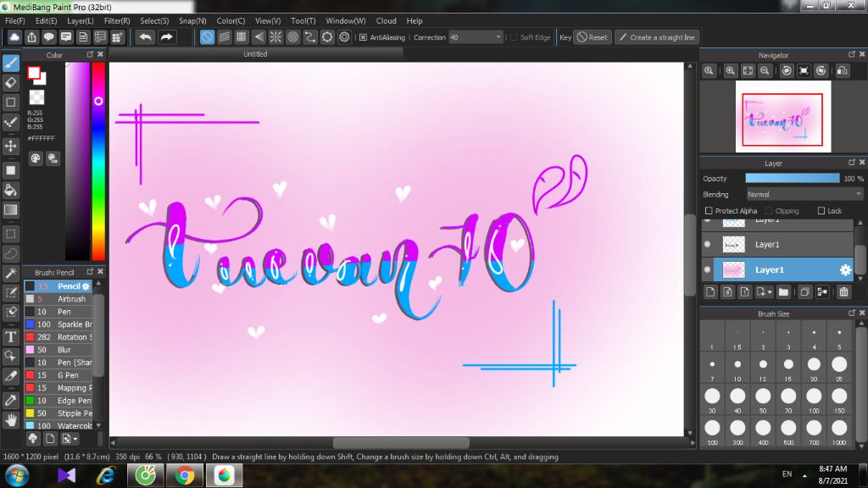Image resolution: width=868 pixels, height=488 pixels.
Task: Enable radial snap
Action: (275, 37)
